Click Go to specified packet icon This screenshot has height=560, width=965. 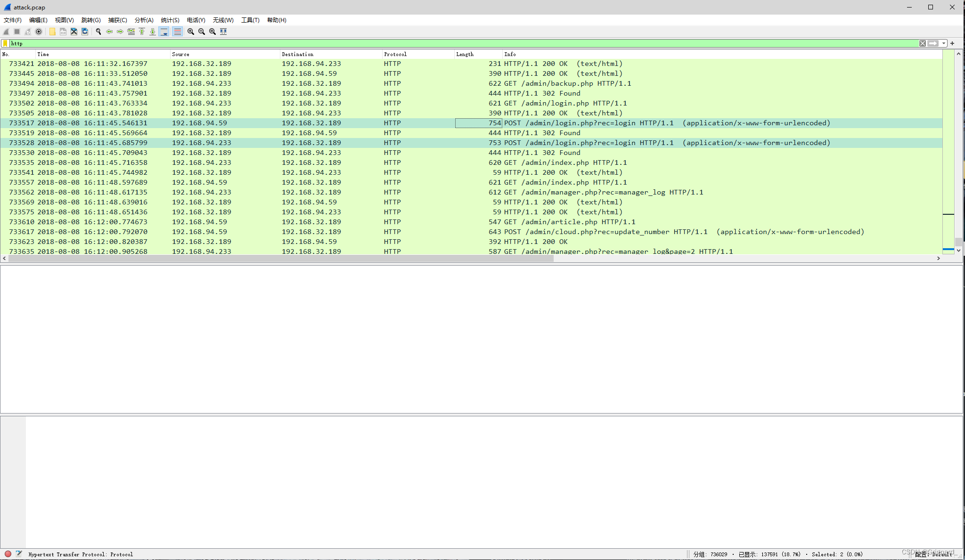(131, 32)
